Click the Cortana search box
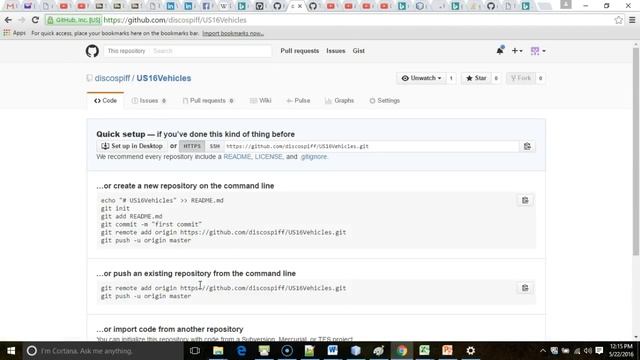This screenshot has height=360, width=640. click(102, 351)
